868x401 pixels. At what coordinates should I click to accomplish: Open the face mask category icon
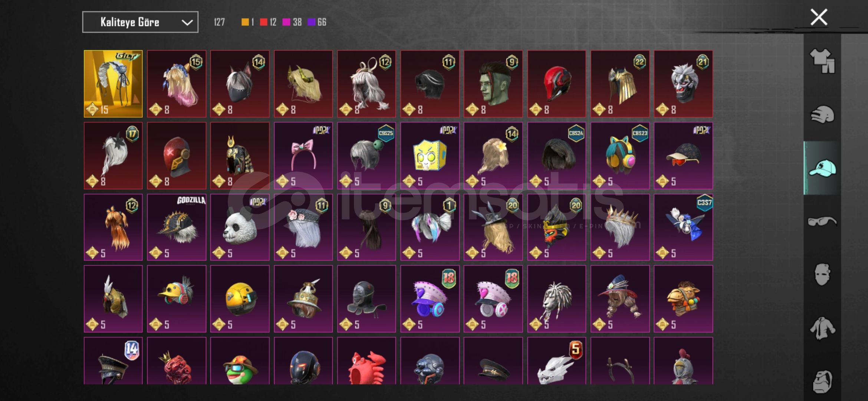(x=822, y=274)
